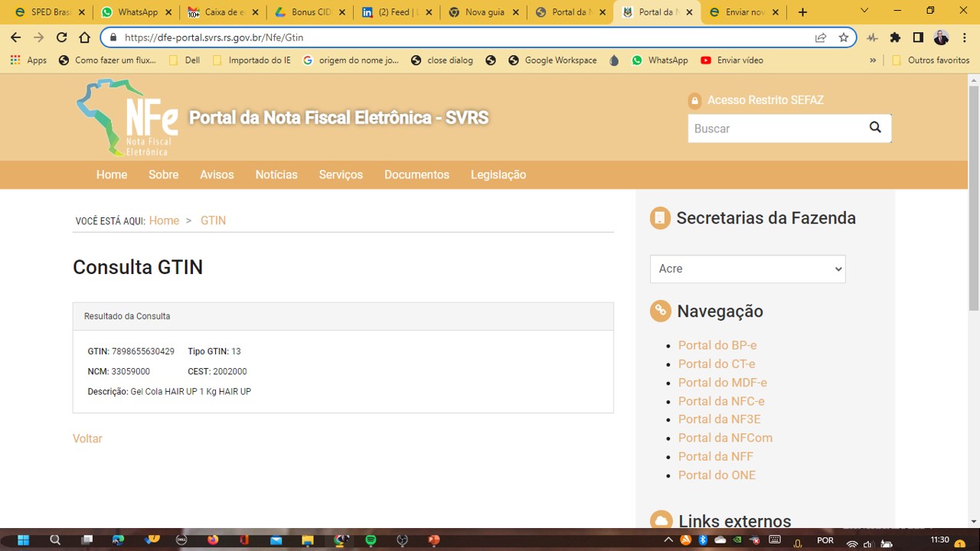Open the Google Workspace bookmark

[x=551, y=60]
